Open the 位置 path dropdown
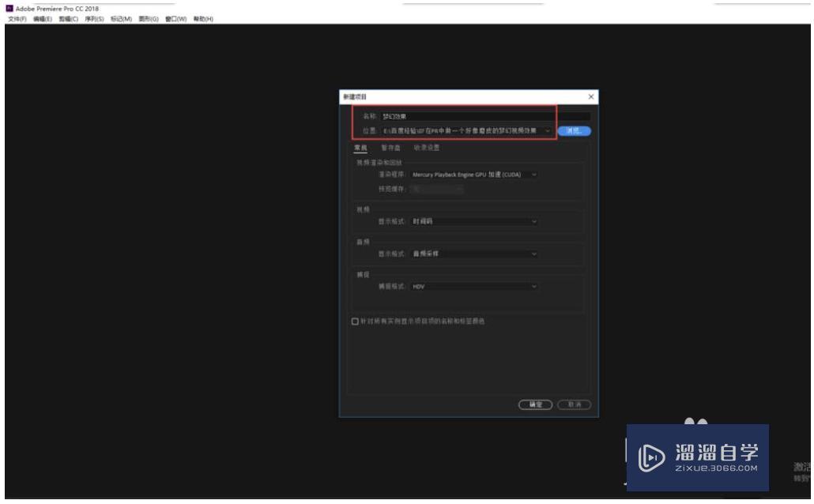The width and height of the screenshot is (814, 504). pyautogui.click(x=467, y=131)
